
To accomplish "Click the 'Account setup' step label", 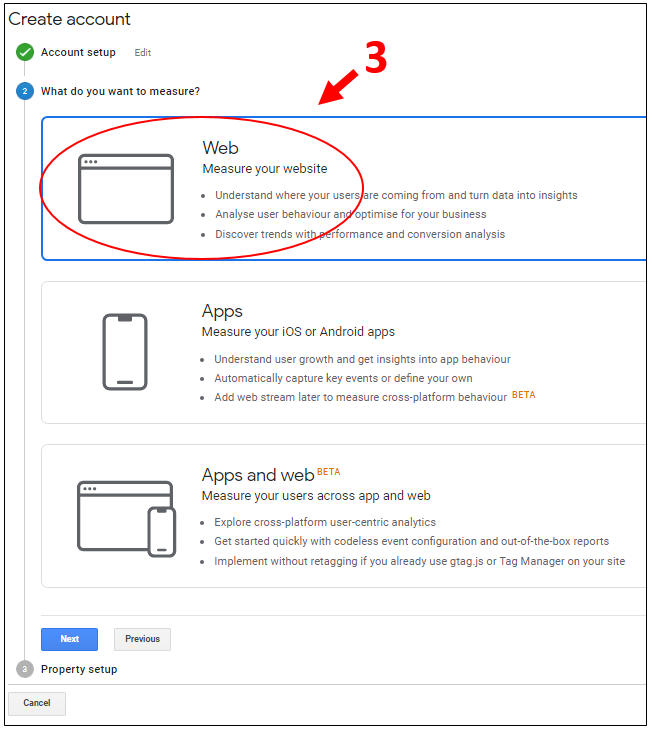I will pyautogui.click(x=78, y=52).
